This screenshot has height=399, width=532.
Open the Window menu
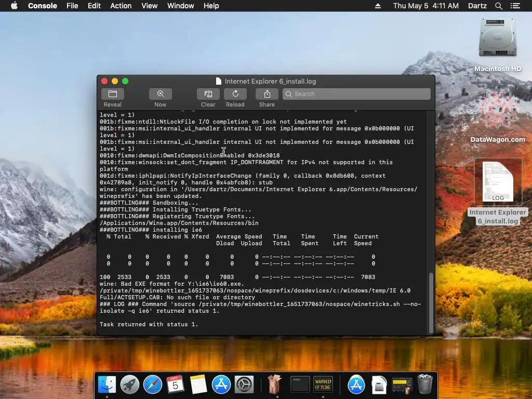[180, 6]
